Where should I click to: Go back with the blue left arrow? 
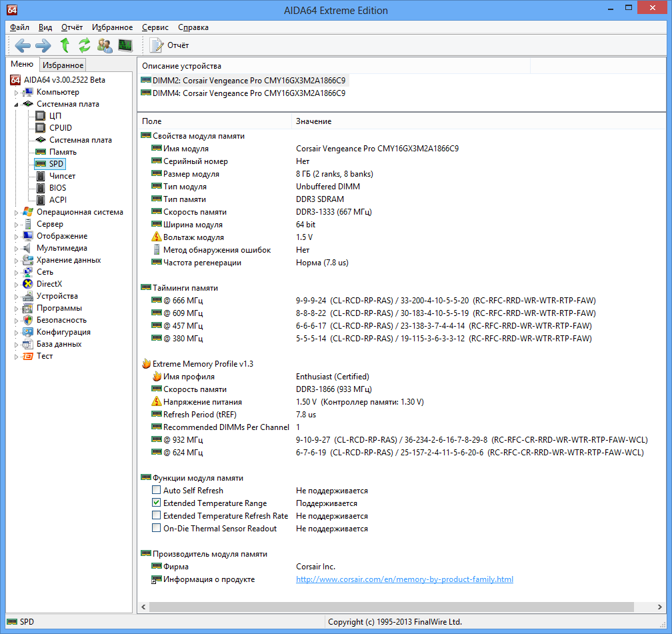22,45
